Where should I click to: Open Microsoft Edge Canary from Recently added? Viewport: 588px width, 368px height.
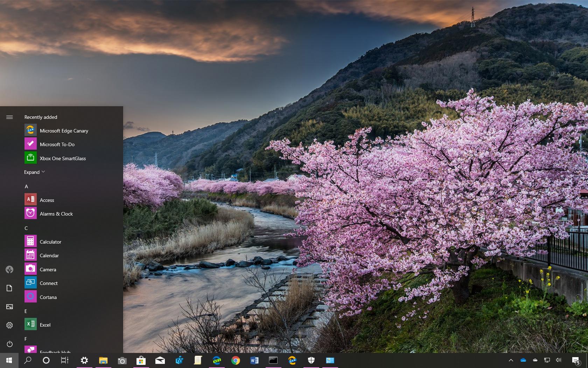pos(64,130)
